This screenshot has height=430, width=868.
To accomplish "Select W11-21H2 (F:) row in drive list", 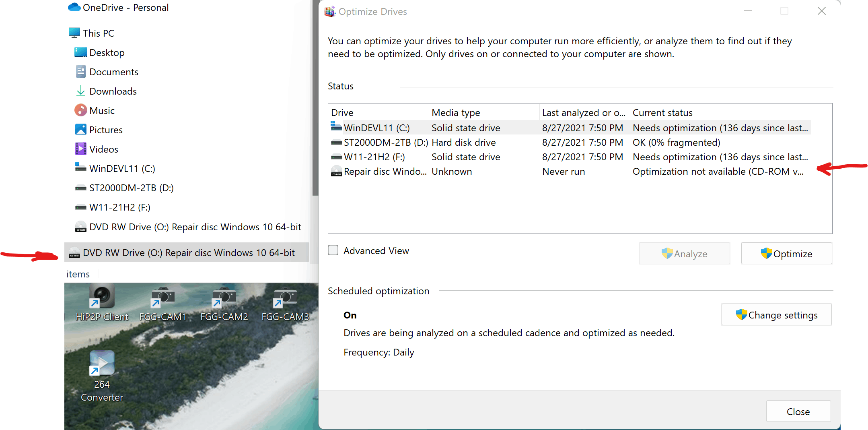I will pyautogui.click(x=570, y=157).
